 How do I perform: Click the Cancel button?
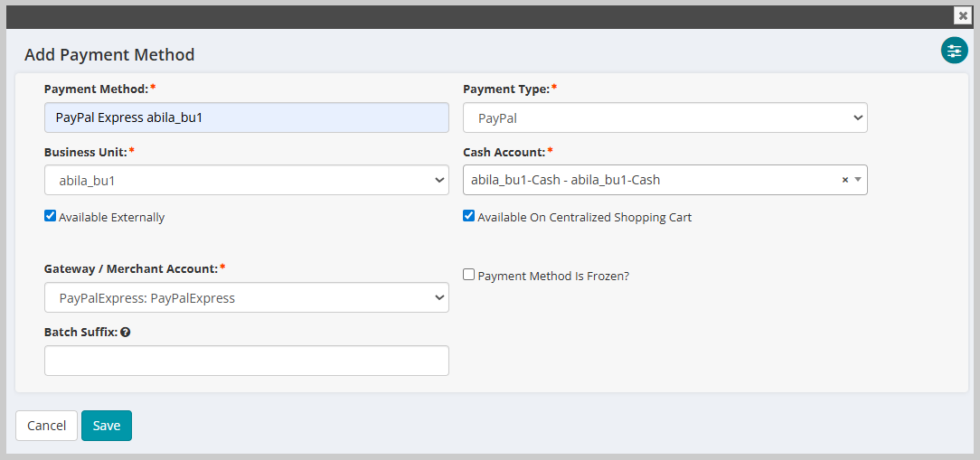(46, 426)
